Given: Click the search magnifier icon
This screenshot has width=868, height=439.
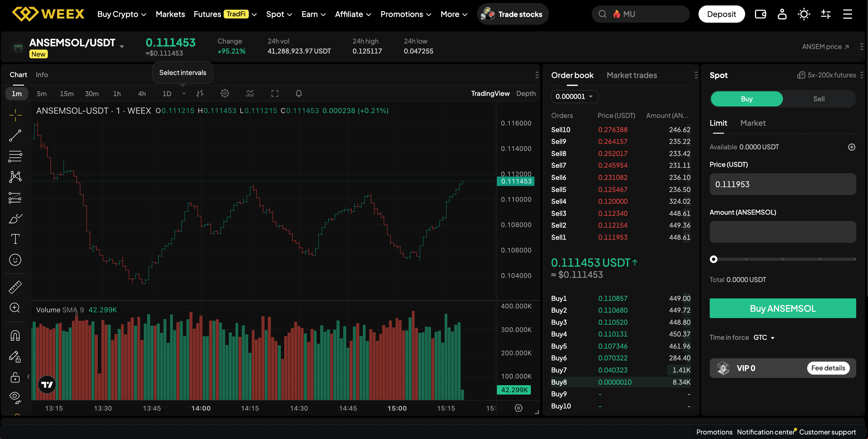Looking at the screenshot, I should (603, 14).
